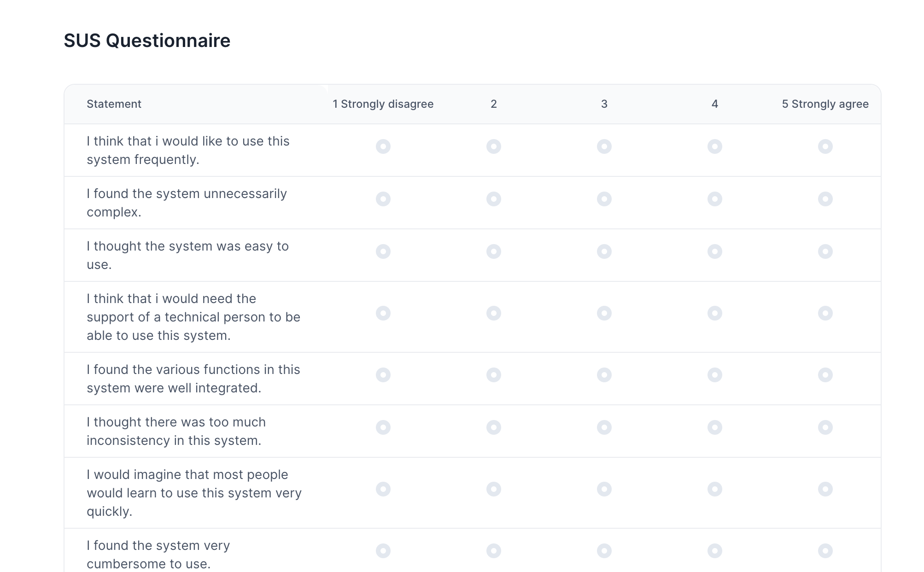Image resolution: width=924 pixels, height=572 pixels.
Task: Select 1 for 'system was easy to use'
Action: (383, 251)
